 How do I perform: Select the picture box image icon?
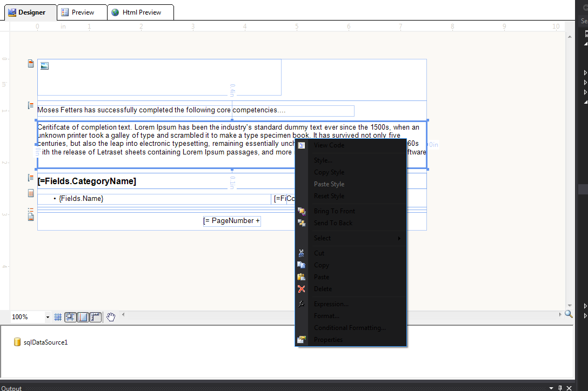(45, 66)
